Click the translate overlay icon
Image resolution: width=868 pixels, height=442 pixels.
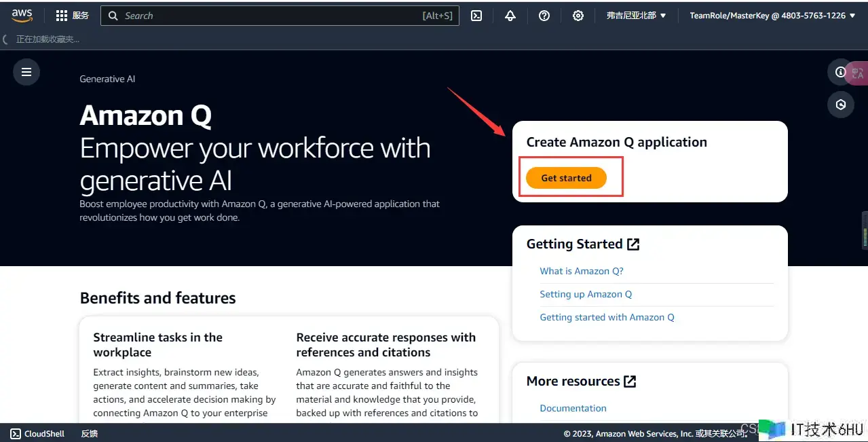[858, 73]
